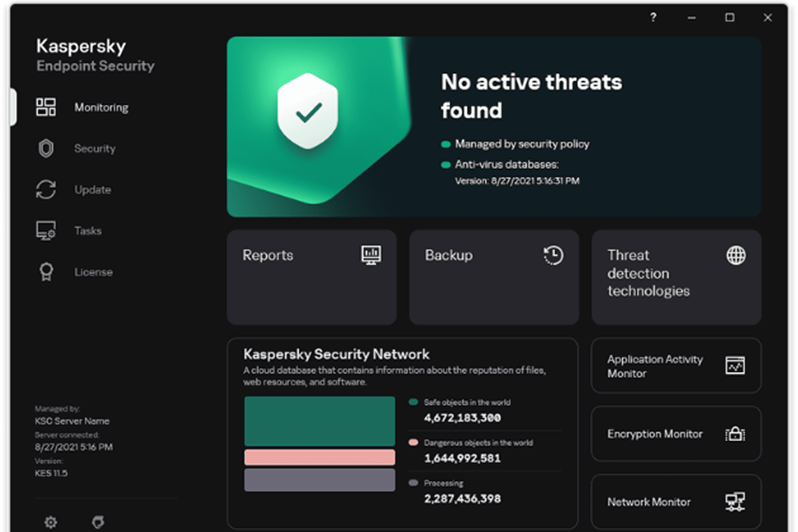Click 'KSC Server Name' text
This screenshot has height=532, width=798.
point(72,421)
